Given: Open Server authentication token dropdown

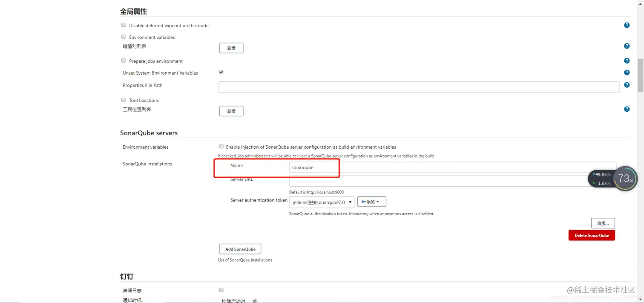Looking at the screenshot, I should (322, 202).
